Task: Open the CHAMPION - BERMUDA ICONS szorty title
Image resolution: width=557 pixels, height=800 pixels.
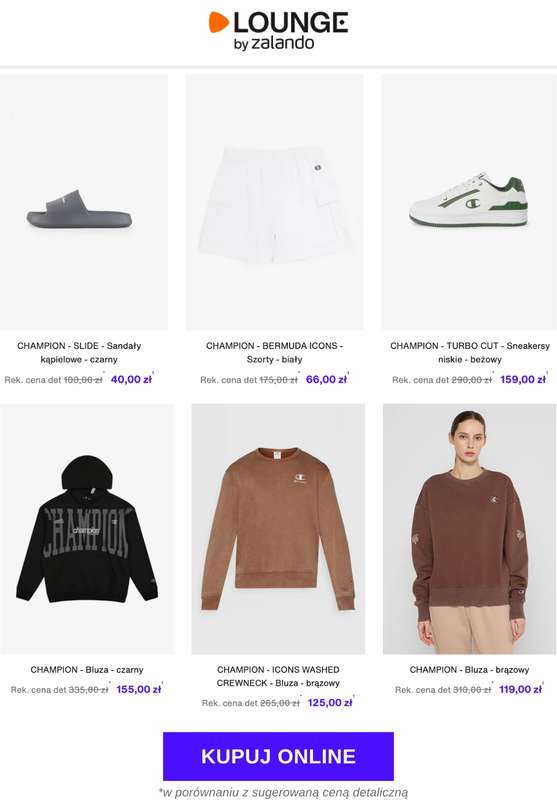Action: click(274, 353)
